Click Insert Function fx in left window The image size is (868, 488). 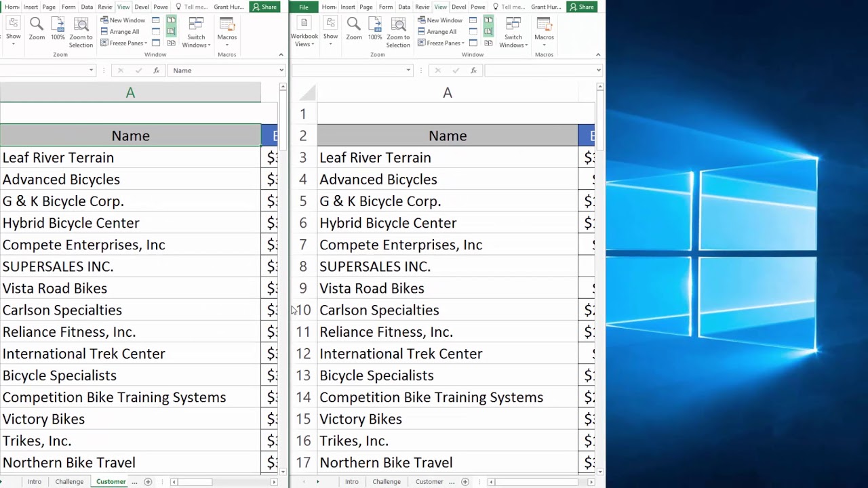click(x=156, y=70)
